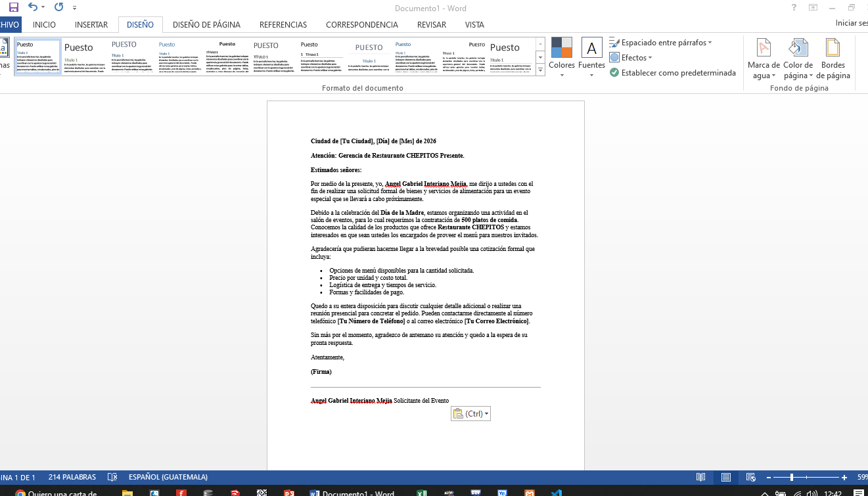Switch to Web Layout view
Viewport: 868px width, 496px height.
coord(751,477)
